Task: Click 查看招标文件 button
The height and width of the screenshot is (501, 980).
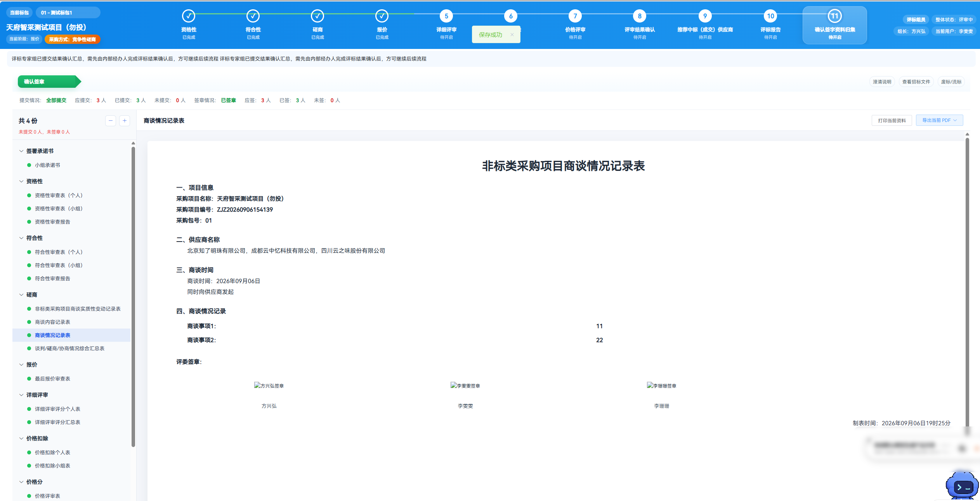Action: click(916, 82)
